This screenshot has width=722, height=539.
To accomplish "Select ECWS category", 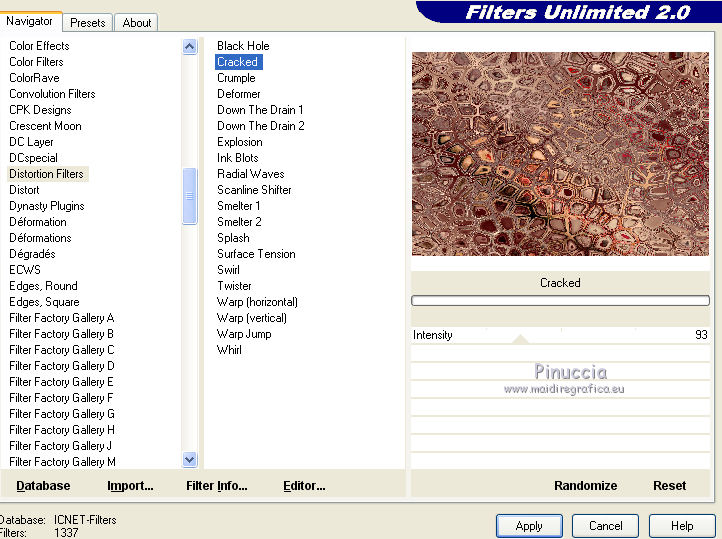I will pyautogui.click(x=25, y=270).
